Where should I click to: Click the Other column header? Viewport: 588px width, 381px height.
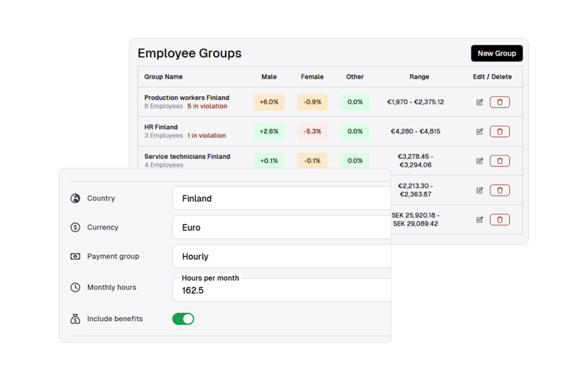355,77
